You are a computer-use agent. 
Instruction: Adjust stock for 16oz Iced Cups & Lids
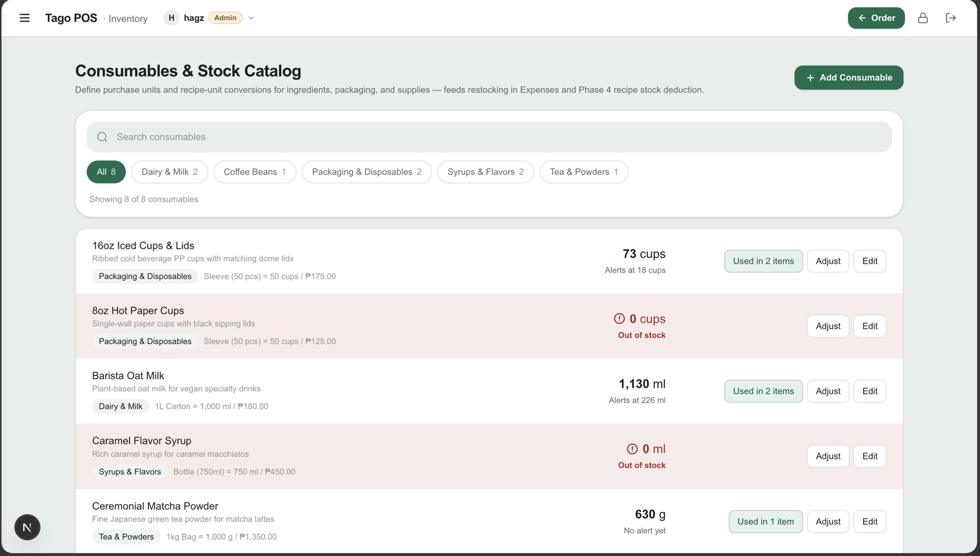(828, 261)
